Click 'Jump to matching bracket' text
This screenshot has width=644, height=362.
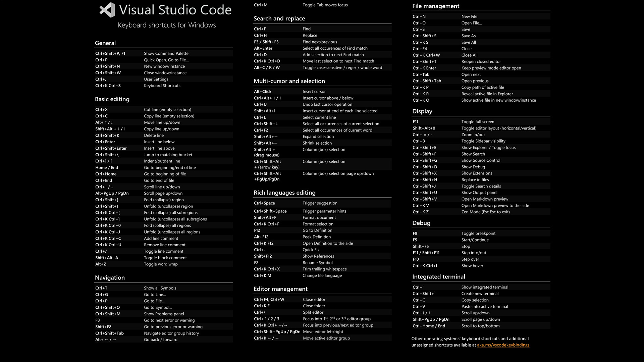168,155
